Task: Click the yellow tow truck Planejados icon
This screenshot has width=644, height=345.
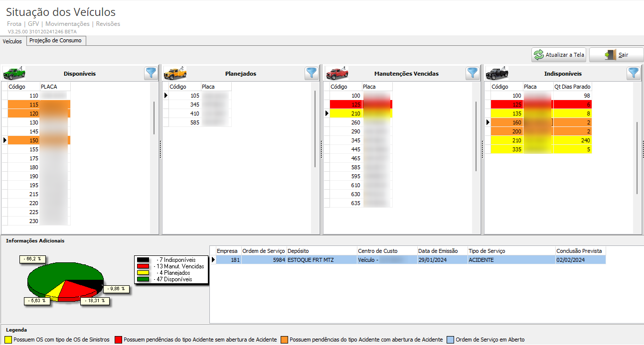Action: pos(175,73)
